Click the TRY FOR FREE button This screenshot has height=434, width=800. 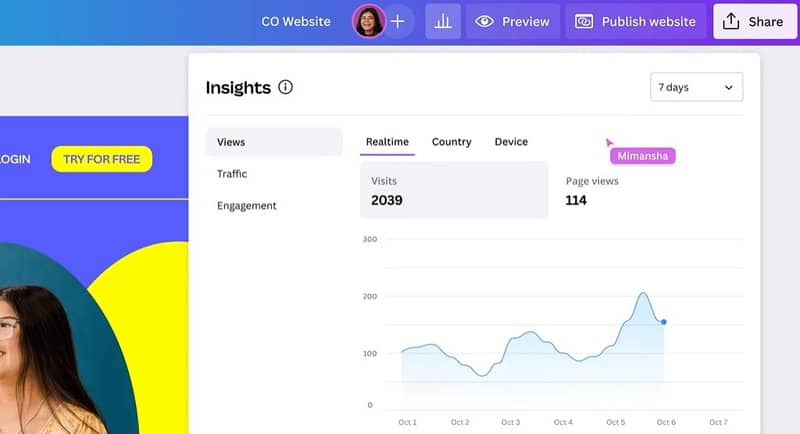pos(102,159)
